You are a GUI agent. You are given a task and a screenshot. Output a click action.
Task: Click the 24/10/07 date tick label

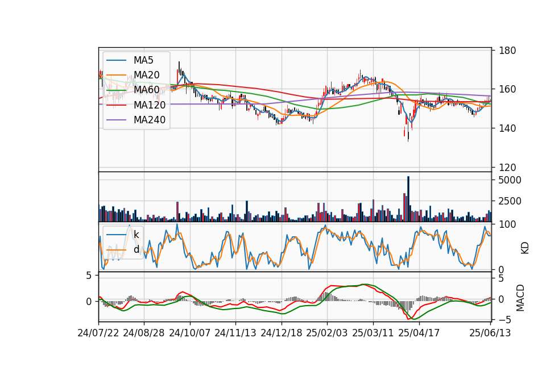pyautogui.click(x=190, y=333)
